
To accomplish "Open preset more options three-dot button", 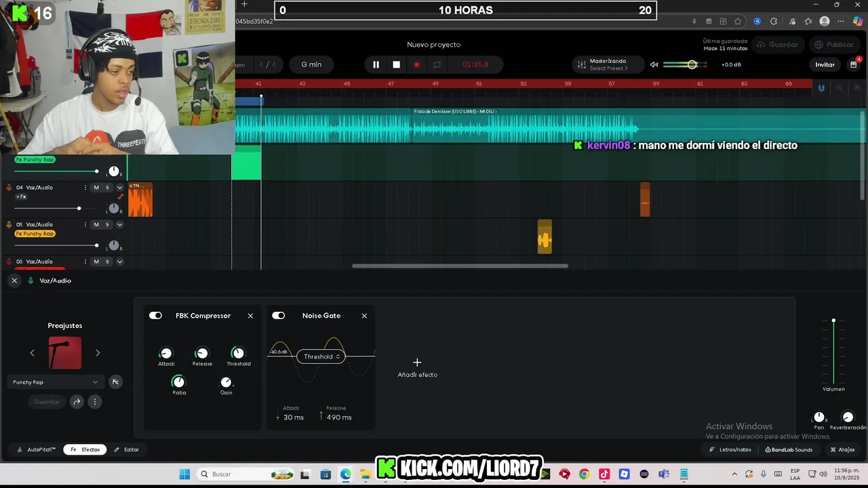I will pyautogui.click(x=95, y=402).
